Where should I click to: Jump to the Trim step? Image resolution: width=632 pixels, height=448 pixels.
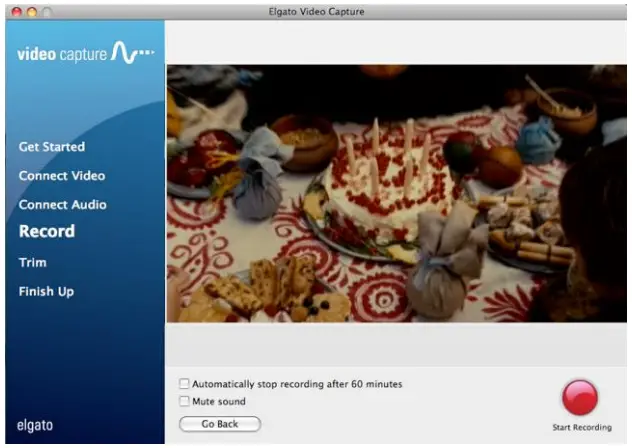click(33, 263)
